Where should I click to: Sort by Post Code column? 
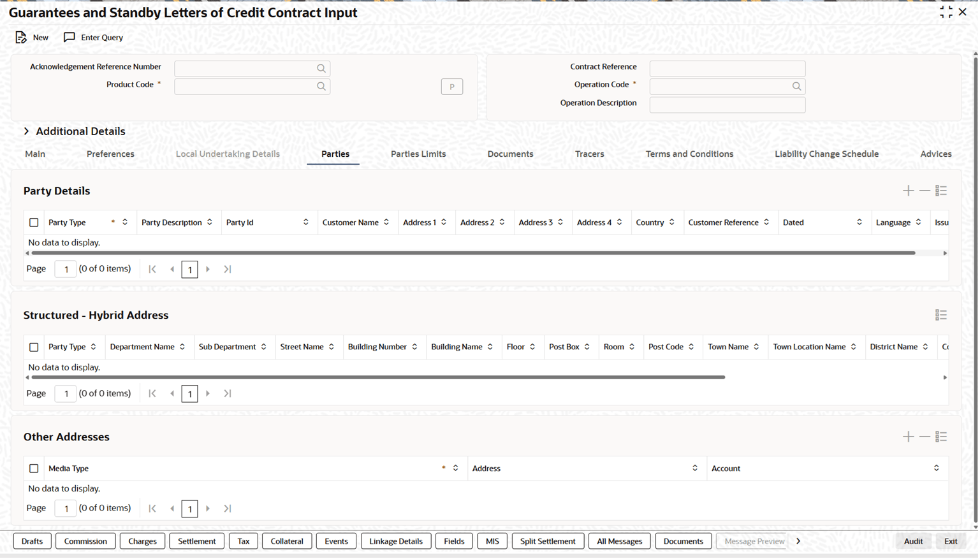(691, 347)
